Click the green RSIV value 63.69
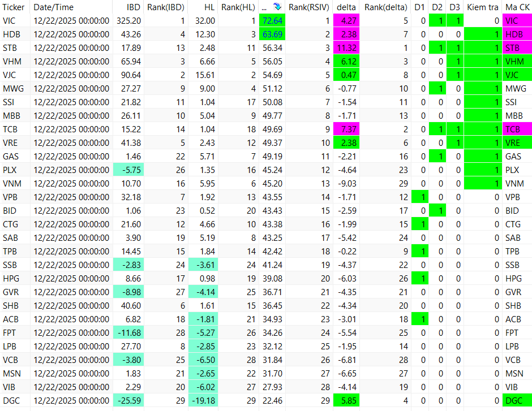The image size is (532, 411). coord(272,34)
